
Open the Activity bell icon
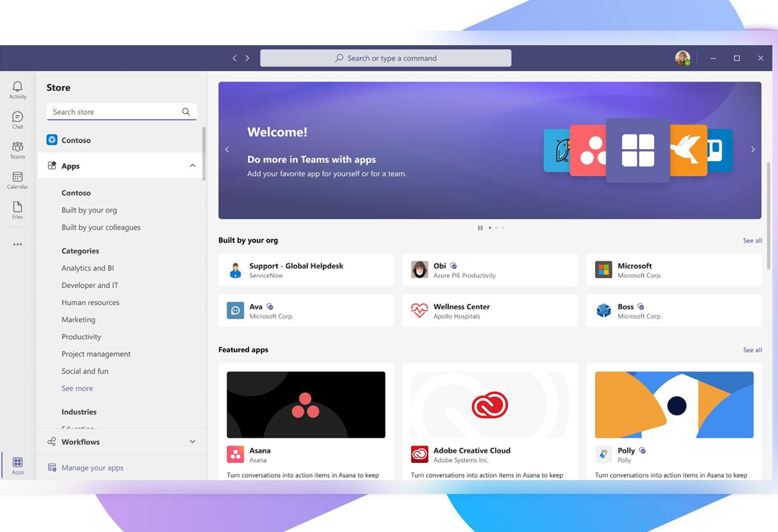(x=17, y=90)
